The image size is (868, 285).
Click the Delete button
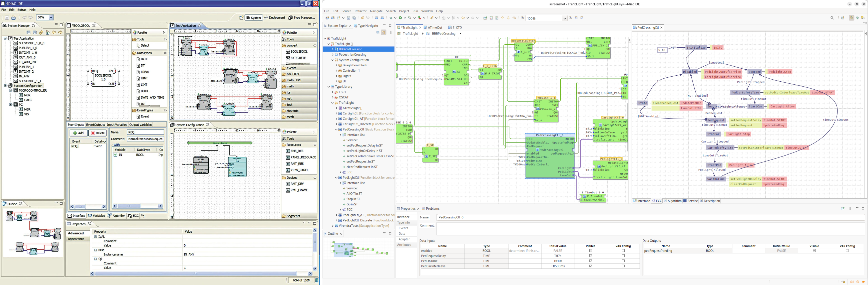(x=98, y=133)
